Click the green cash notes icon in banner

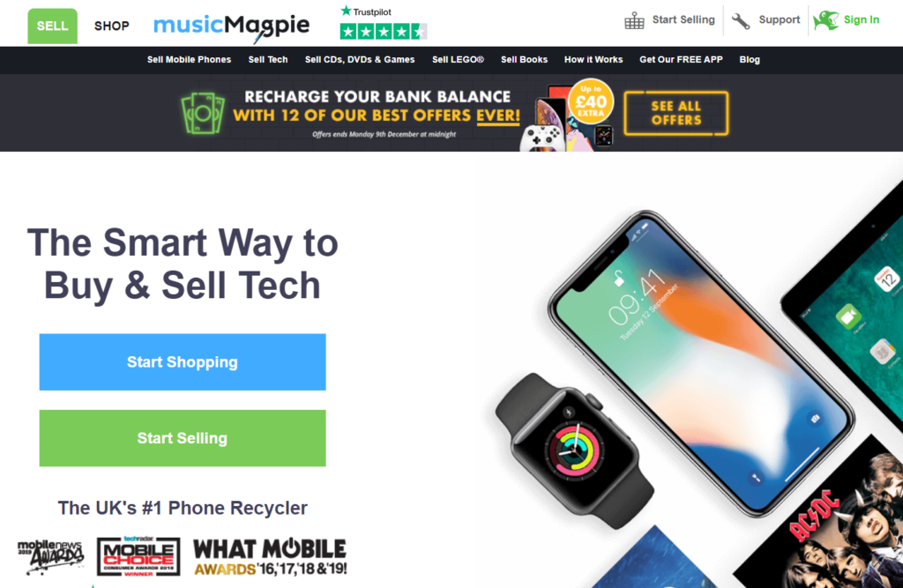coord(203,114)
